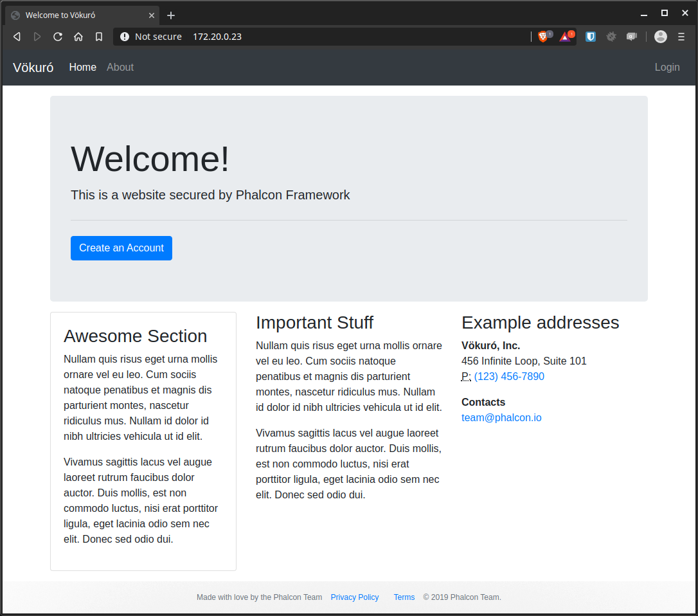Bookmark this page with the bookmark icon
Image resolution: width=698 pixels, height=616 pixels.
(x=99, y=37)
